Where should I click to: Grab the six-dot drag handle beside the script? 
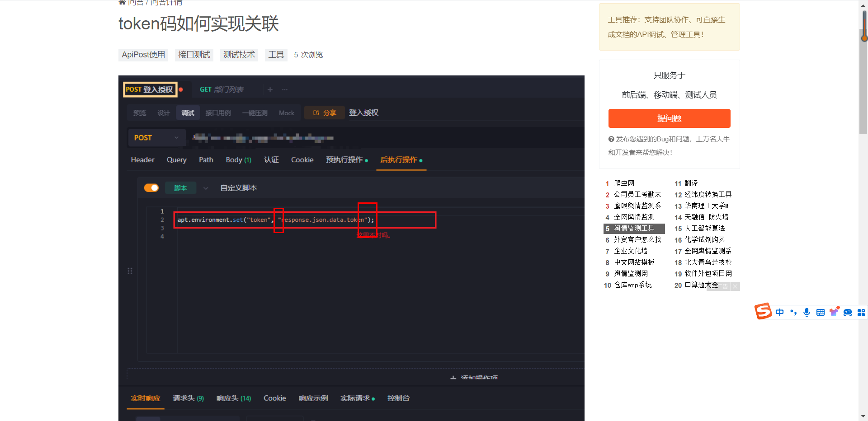(x=130, y=271)
